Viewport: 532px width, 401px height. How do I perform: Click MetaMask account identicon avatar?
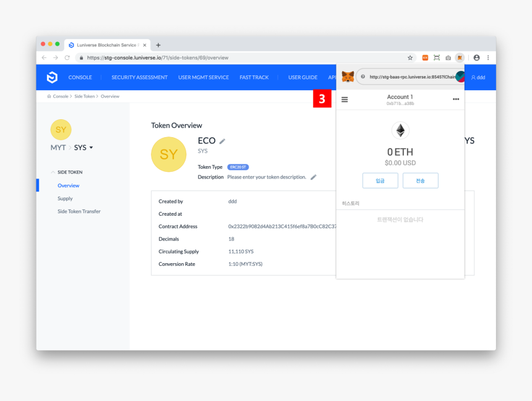point(460,77)
